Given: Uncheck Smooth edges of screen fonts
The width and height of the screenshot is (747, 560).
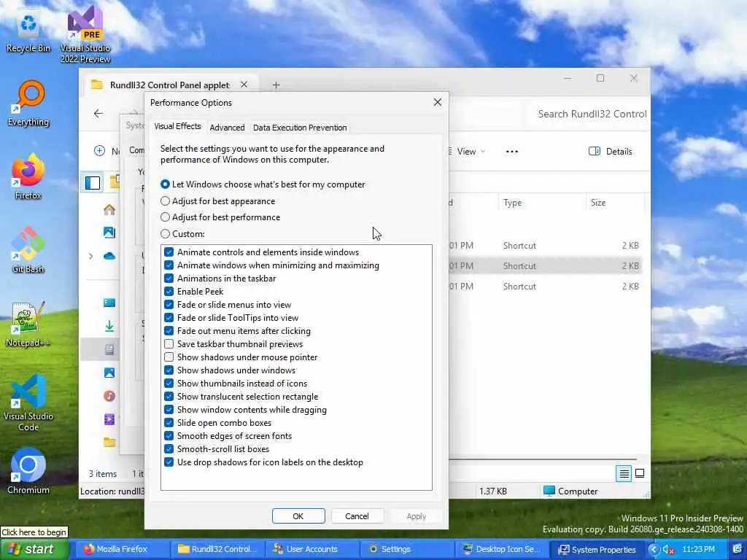Looking at the screenshot, I should pyautogui.click(x=169, y=436).
